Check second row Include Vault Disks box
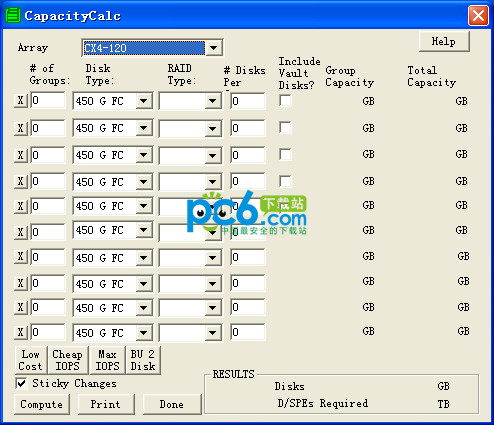Viewport: 494px width, 425px height. point(285,127)
